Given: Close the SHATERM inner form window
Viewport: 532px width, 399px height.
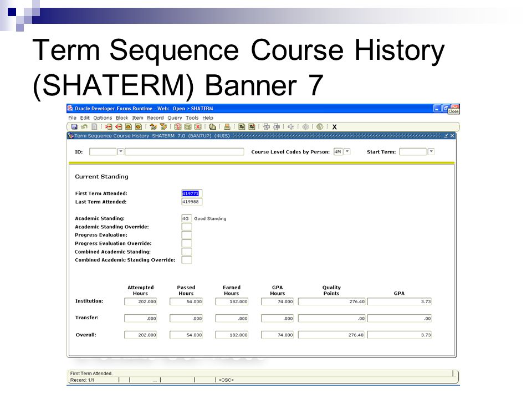Looking at the screenshot, I should point(452,136).
